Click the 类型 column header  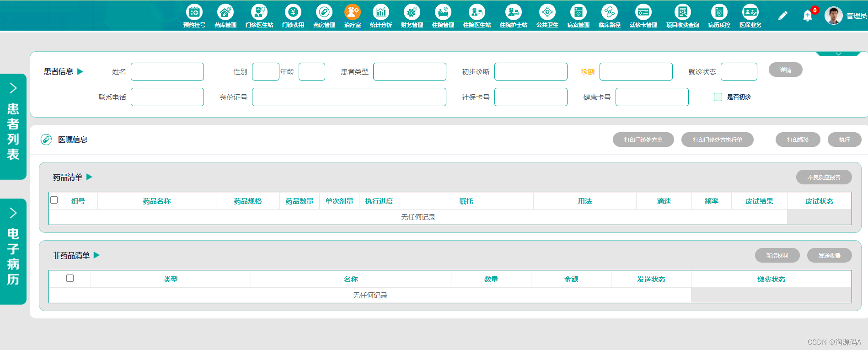[x=171, y=279]
